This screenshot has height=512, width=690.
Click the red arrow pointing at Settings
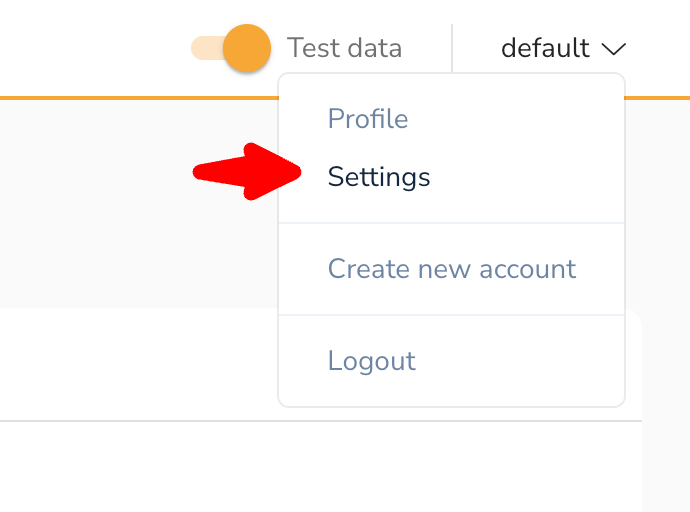point(246,172)
